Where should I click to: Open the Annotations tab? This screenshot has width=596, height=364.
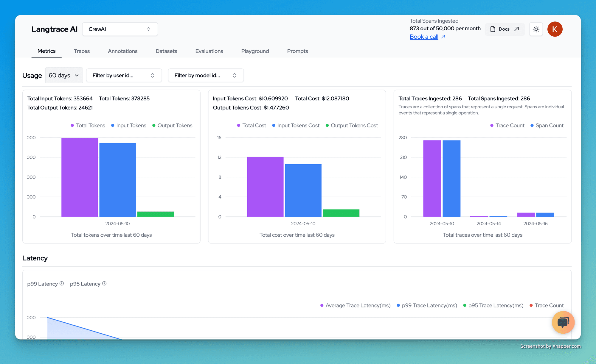tap(122, 51)
